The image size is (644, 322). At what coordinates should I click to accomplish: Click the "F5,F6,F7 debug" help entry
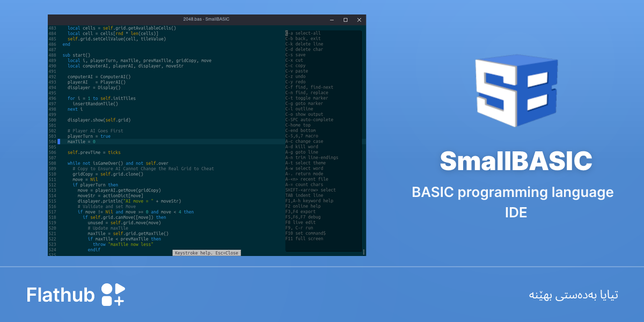pos(303,217)
